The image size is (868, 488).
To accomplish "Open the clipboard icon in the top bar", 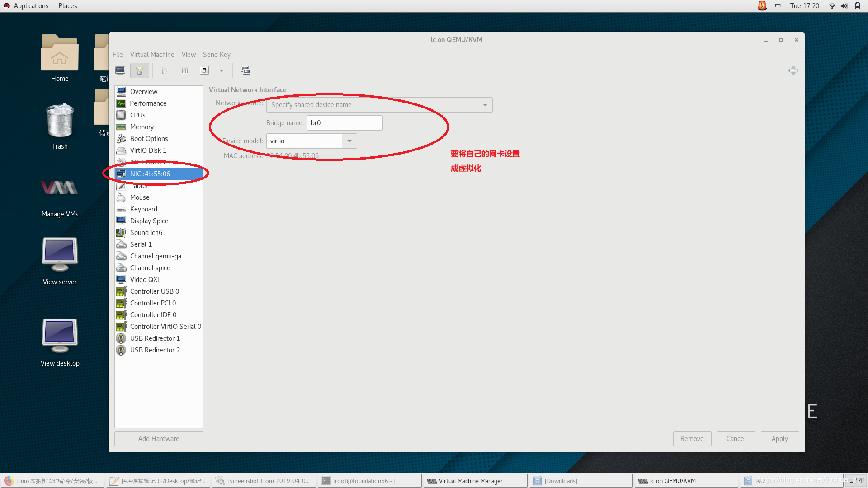I will point(857,6).
